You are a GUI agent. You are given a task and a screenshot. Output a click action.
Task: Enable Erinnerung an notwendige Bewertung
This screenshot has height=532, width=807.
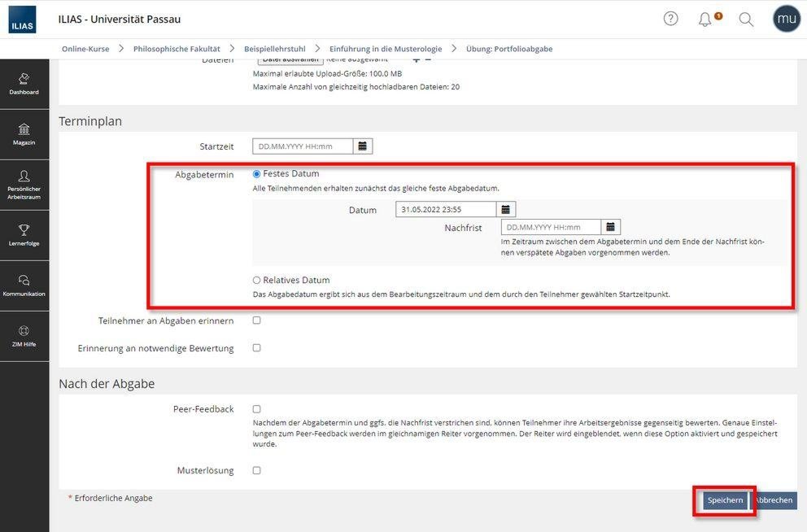pyautogui.click(x=256, y=348)
